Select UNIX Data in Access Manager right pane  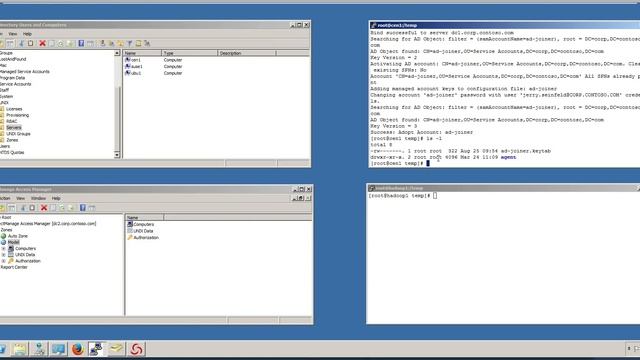point(140,231)
